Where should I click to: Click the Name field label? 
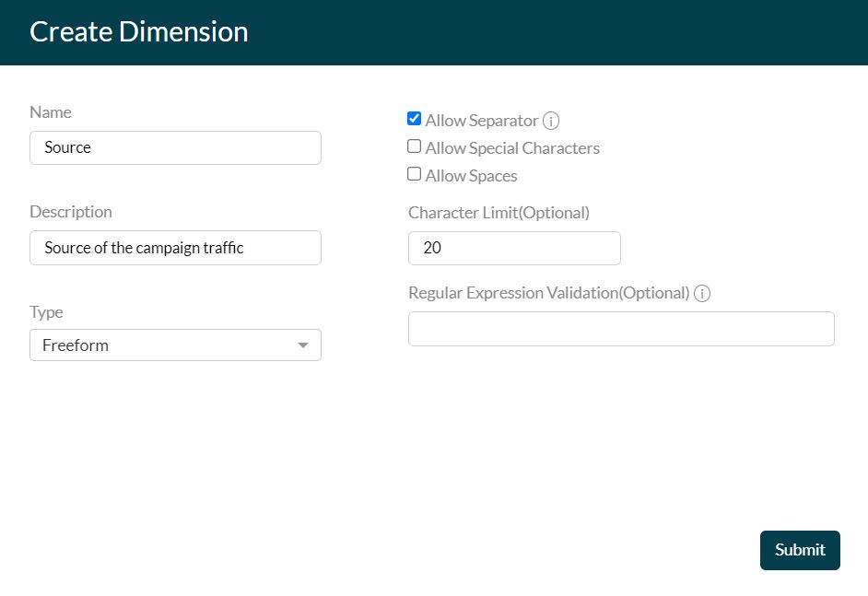pyautogui.click(x=50, y=111)
